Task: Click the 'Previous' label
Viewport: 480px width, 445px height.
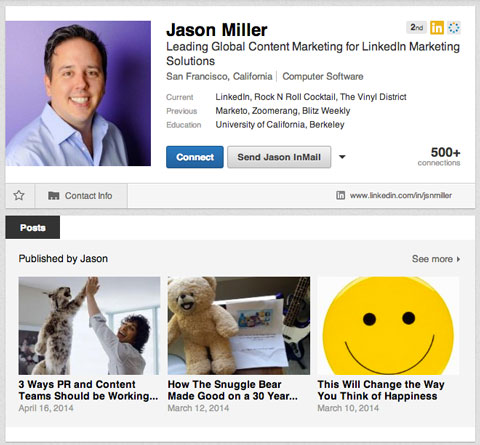Action: [x=182, y=111]
